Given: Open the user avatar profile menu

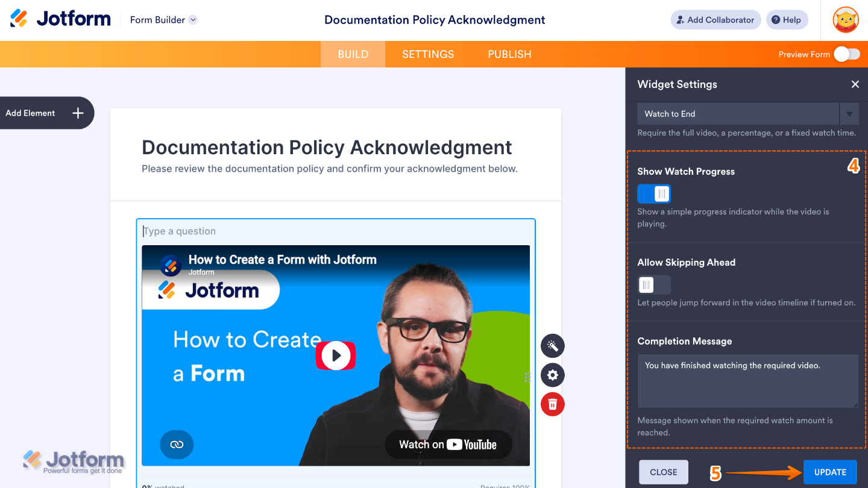Looking at the screenshot, I should (x=846, y=20).
